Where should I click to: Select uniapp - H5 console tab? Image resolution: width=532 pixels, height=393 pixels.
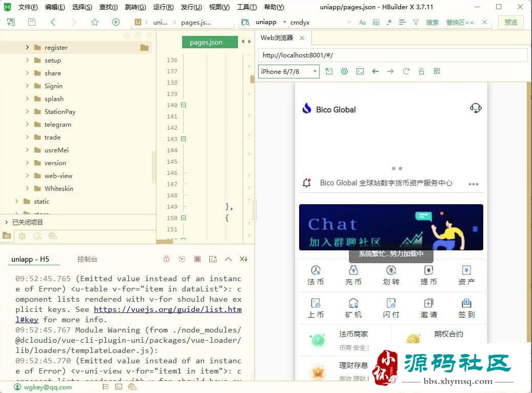(30, 259)
